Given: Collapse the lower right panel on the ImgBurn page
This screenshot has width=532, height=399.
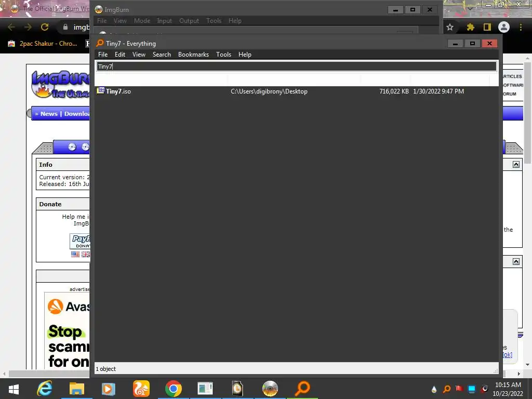Looking at the screenshot, I should pos(516,261).
